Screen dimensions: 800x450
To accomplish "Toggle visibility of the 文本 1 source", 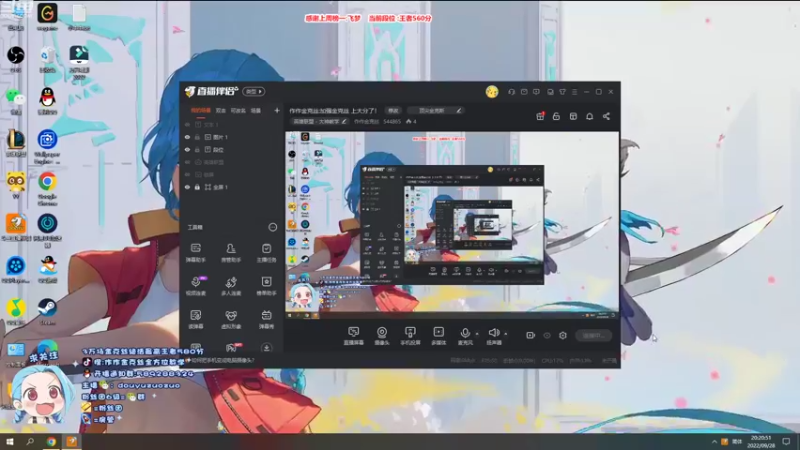I will [x=187, y=124].
